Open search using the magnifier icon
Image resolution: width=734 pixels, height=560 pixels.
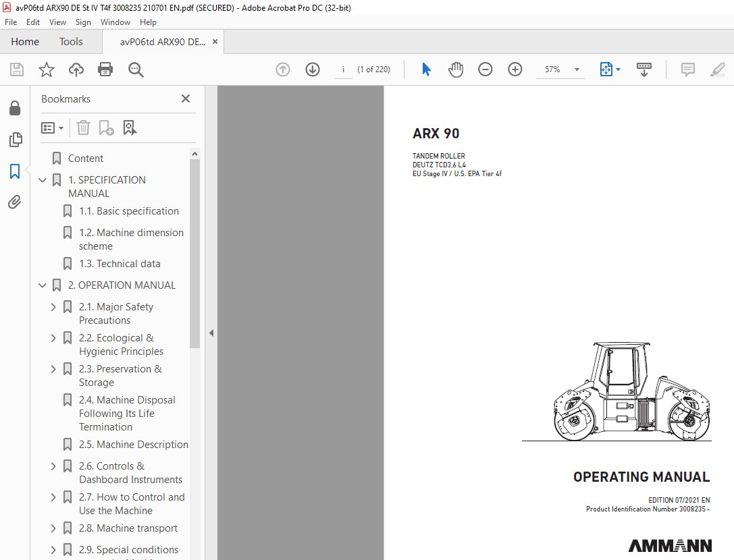tap(136, 69)
